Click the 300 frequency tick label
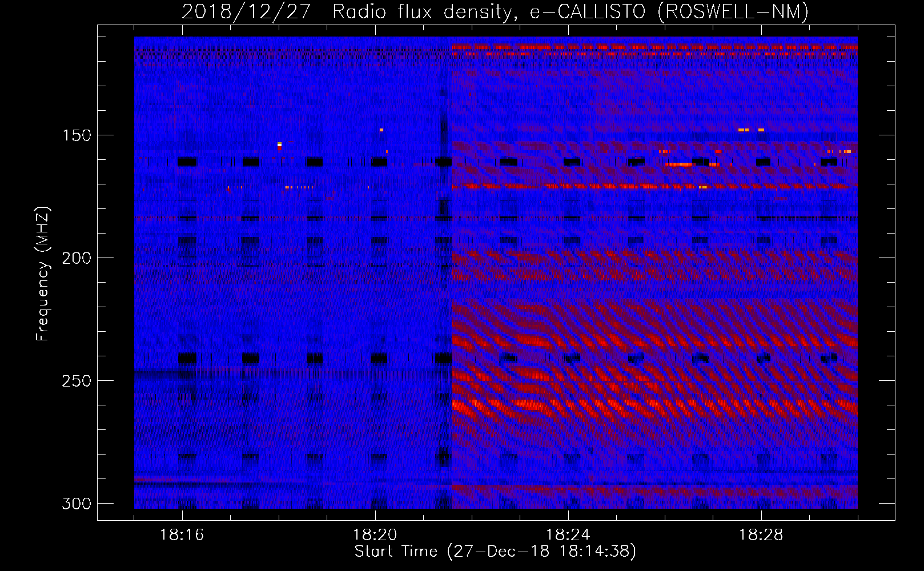Viewport: 924px width, 571px height. coord(76,504)
